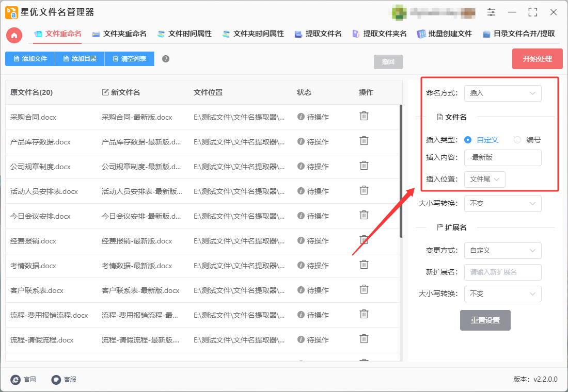Select the new name 采购合同-最新版.docx
Viewport: 568px width, 392px height.
coord(137,117)
